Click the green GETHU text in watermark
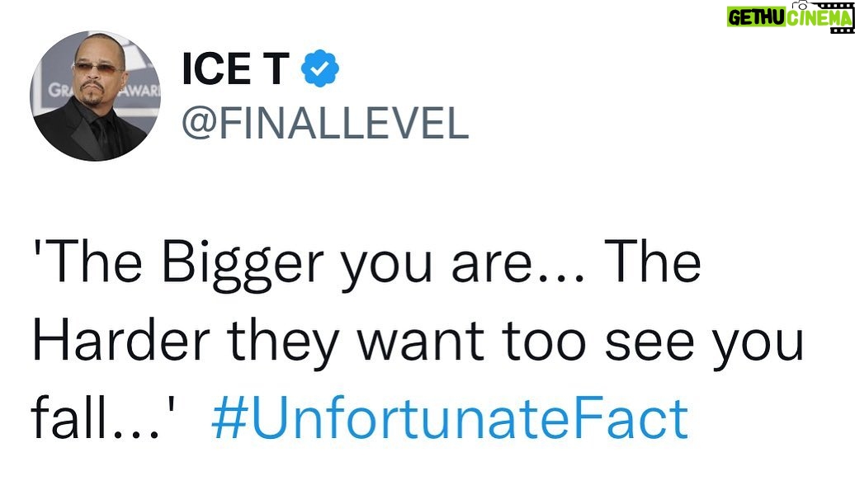 756,17
